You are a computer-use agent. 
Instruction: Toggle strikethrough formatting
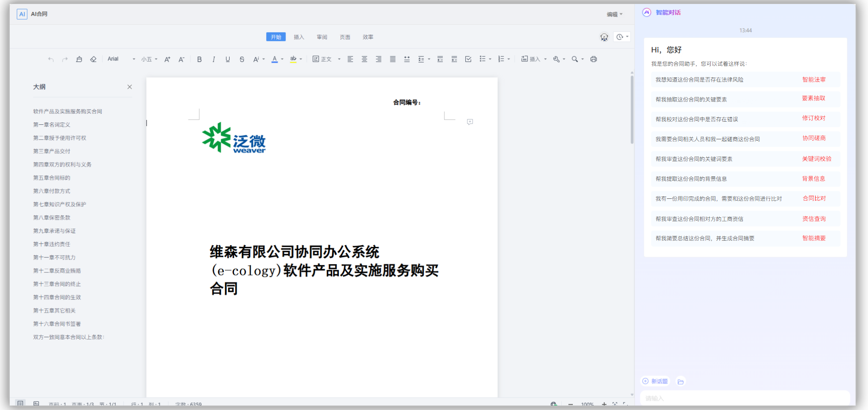tap(242, 59)
